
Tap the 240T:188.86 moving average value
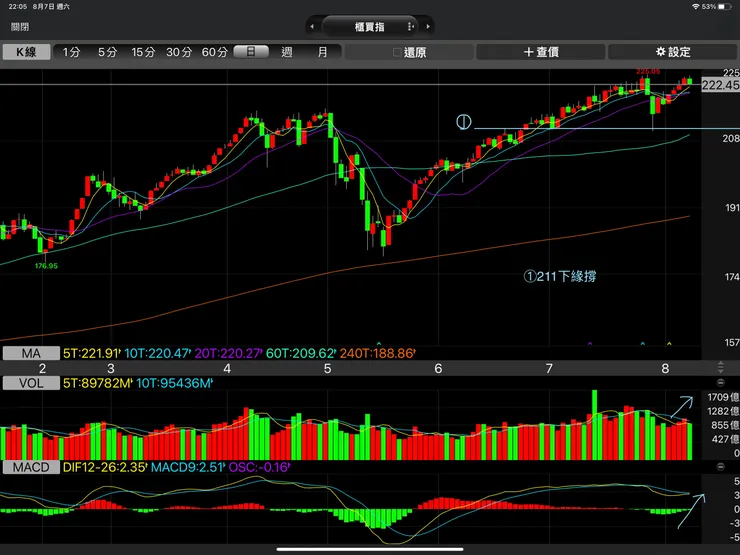(x=377, y=353)
